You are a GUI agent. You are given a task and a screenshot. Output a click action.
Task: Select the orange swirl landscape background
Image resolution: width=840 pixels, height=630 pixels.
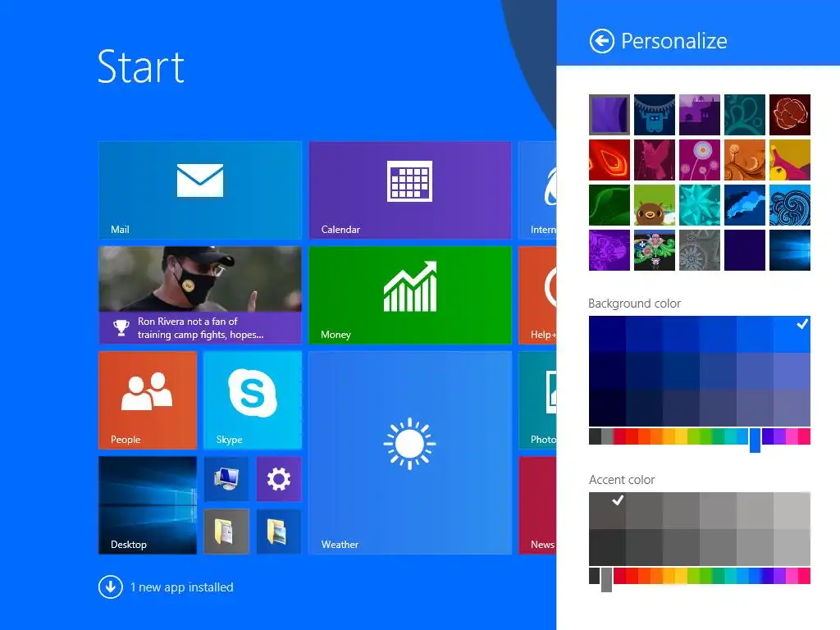pyautogui.click(x=745, y=160)
